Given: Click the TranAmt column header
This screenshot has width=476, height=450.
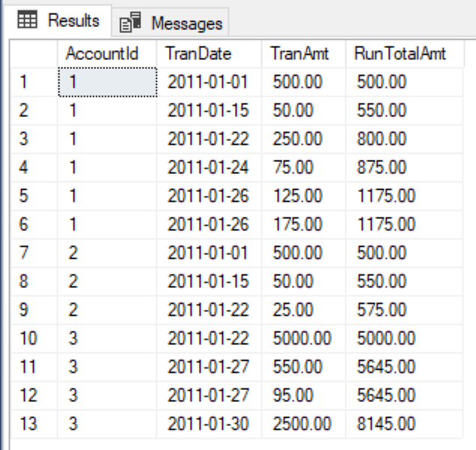Looking at the screenshot, I should (x=303, y=54).
